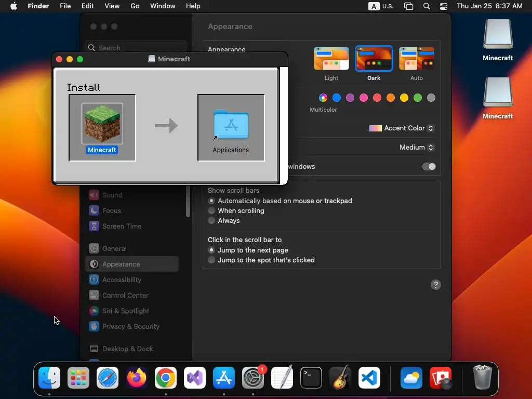Launch Safari from the Dock

(x=108, y=378)
